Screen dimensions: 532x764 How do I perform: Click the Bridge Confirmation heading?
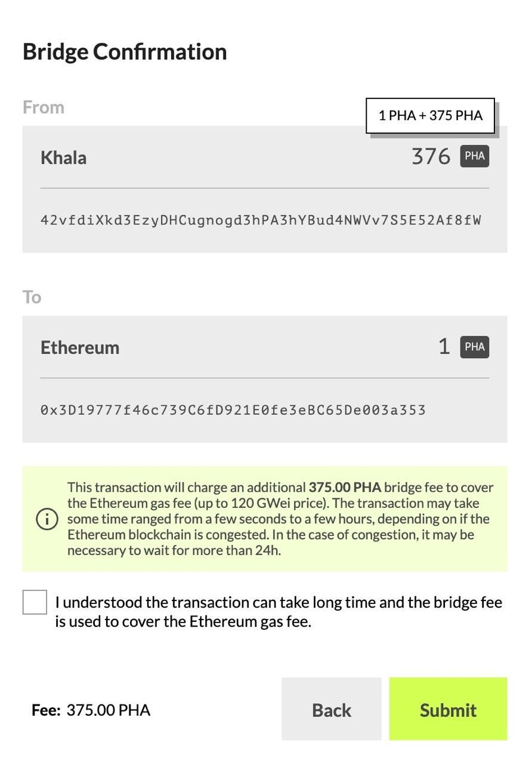125,51
